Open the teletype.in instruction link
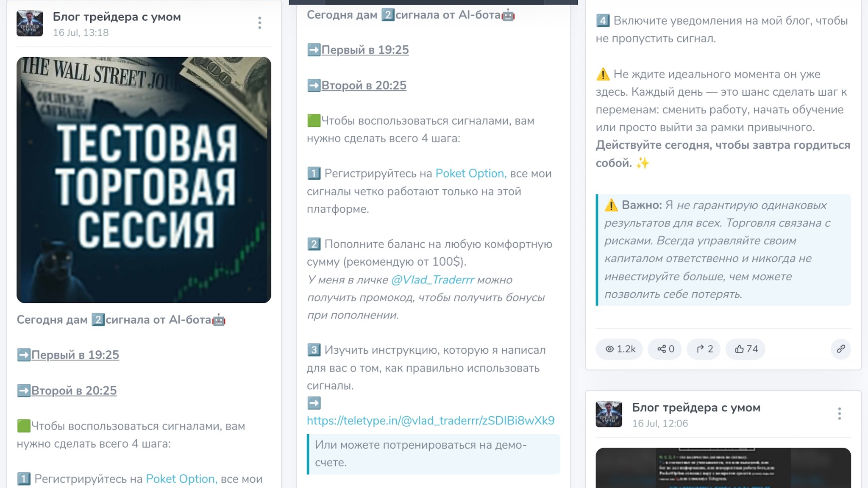 coord(431,420)
